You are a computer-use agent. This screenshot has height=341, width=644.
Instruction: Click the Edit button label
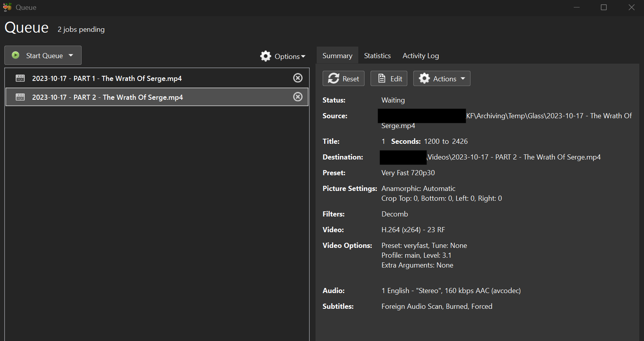(x=396, y=79)
